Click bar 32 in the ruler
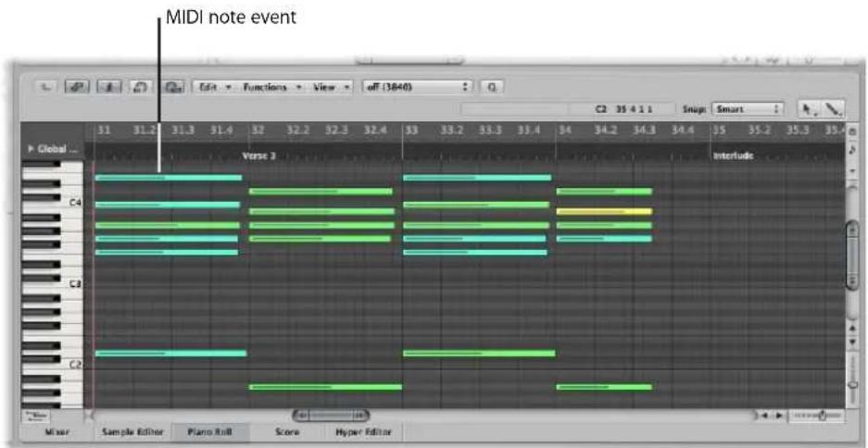This screenshot has width=868, height=448. tap(258, 131)
